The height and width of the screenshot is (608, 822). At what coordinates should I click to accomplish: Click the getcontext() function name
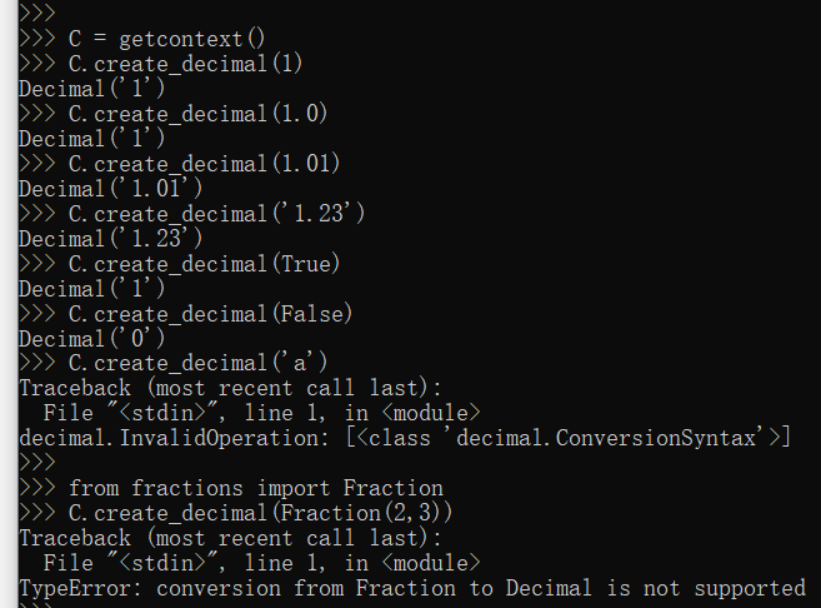[192, 39]
